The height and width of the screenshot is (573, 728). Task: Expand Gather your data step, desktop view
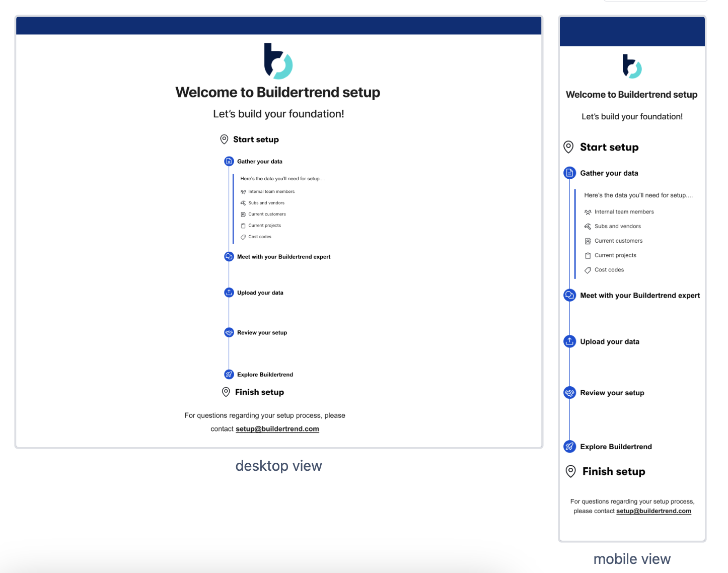click(260, 162)
